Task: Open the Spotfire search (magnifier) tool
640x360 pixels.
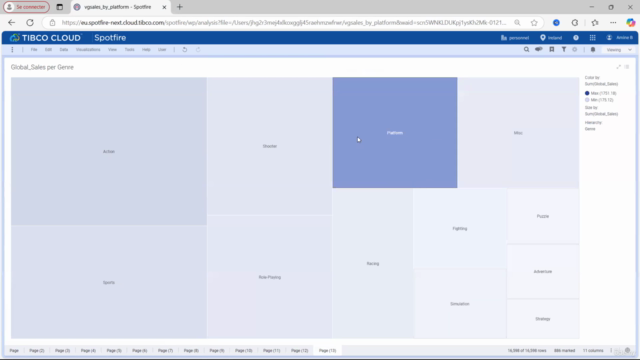Action: click(526, 49)
